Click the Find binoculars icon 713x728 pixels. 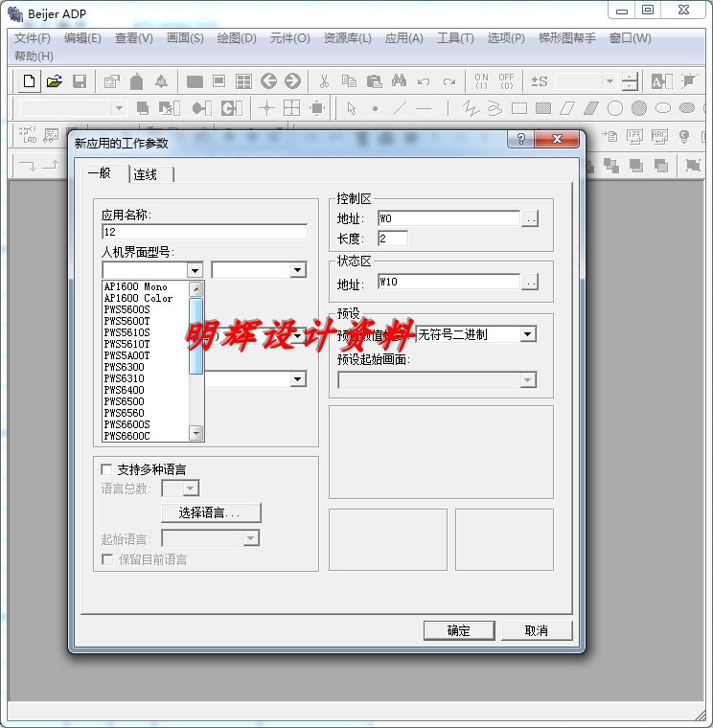(x=399, y=81)
